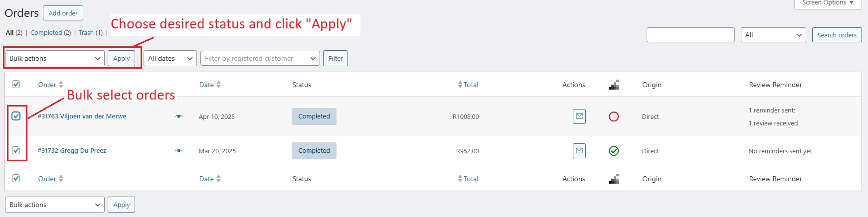Click the green checkmark status icon
Viewport: 868px width, 217px height.
pos(614,151)
